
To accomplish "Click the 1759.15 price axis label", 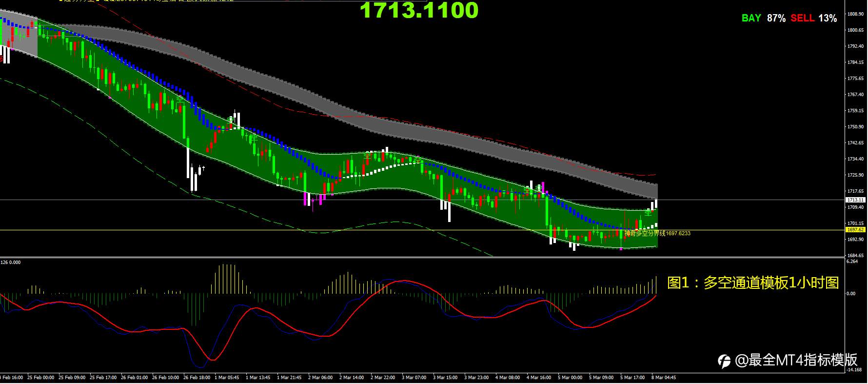I will (856, 111).
